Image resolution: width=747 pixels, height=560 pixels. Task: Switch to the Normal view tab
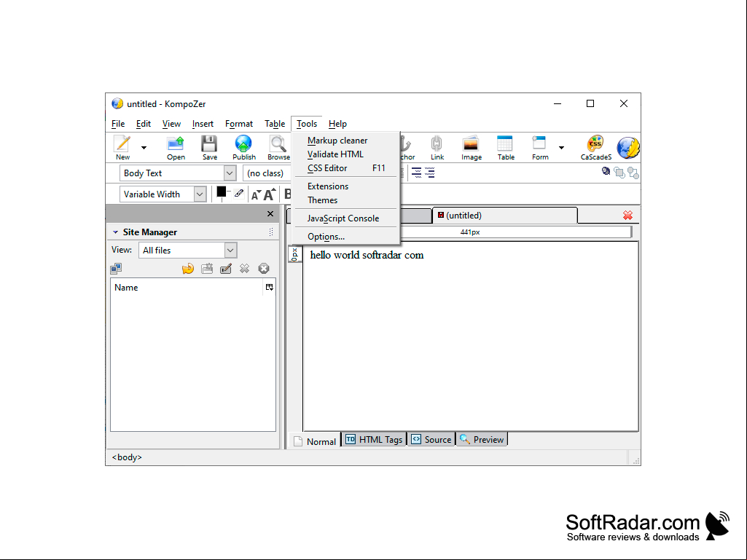315,441
